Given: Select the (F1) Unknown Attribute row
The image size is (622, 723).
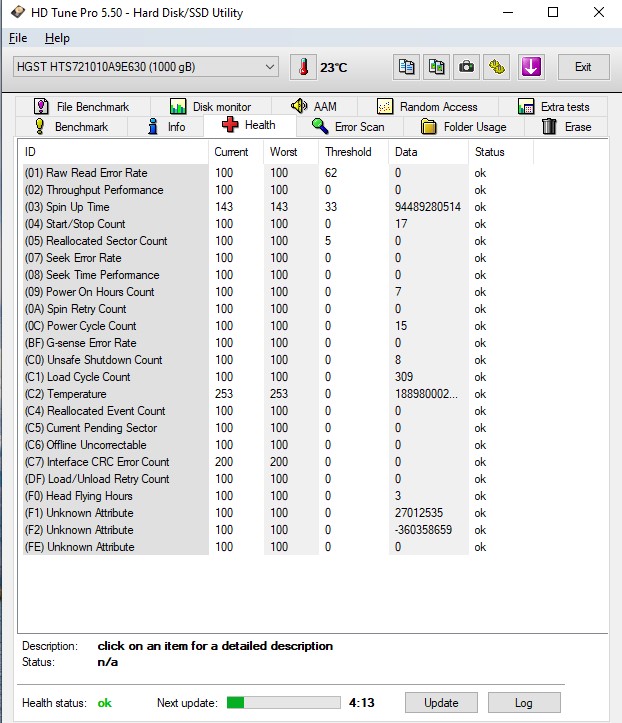Looking at the screenshot, I should (x=278, y=513).
